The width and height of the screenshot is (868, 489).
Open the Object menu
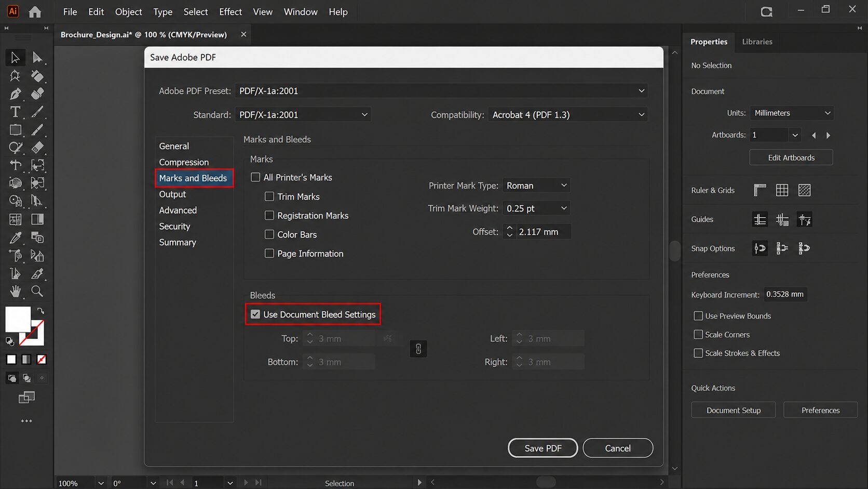point(128,12)
